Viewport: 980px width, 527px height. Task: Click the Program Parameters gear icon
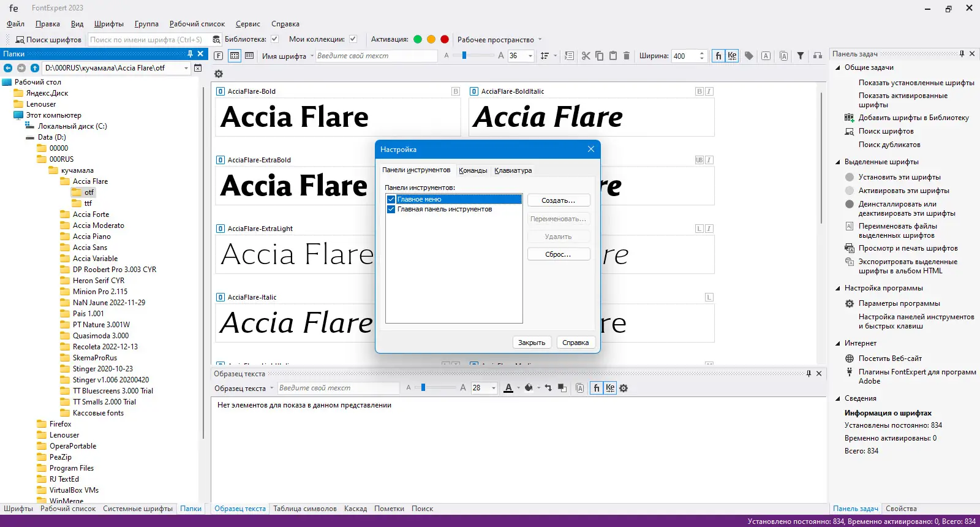coord(850,303)
